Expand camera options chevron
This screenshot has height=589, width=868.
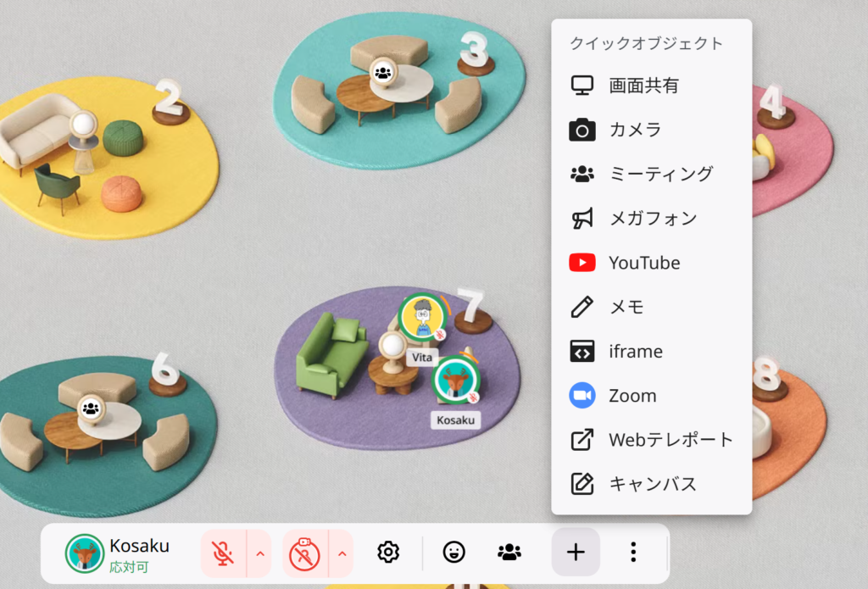click(x=342, y=553)
